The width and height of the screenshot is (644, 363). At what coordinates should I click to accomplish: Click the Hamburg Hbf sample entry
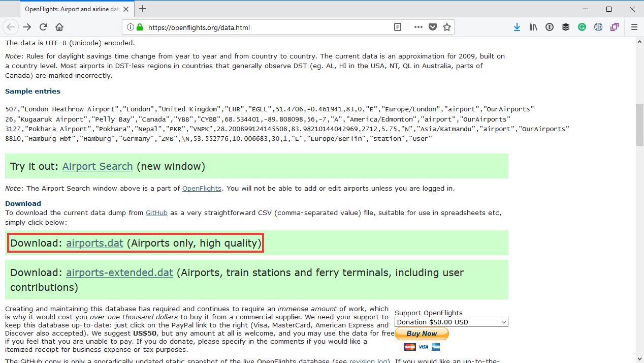coord(218,138)
